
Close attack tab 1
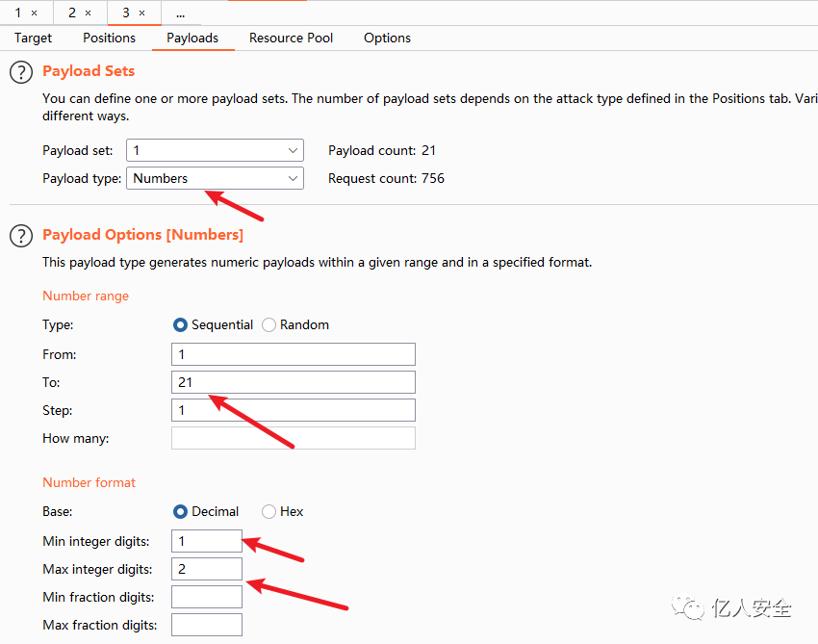click(x=35, y=13)
